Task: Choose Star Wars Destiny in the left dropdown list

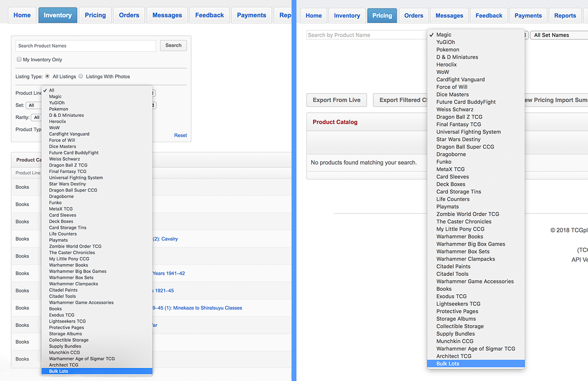Action: (x=97, y=184)
